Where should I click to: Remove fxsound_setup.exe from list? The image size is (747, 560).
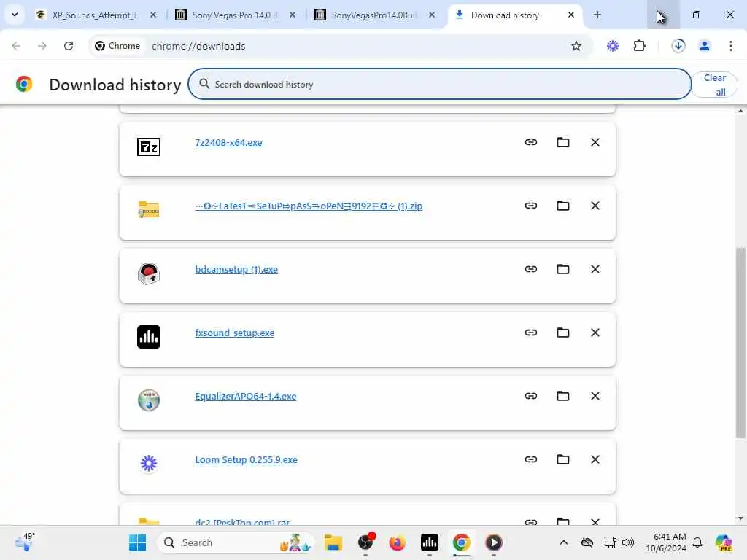point(595,332)
